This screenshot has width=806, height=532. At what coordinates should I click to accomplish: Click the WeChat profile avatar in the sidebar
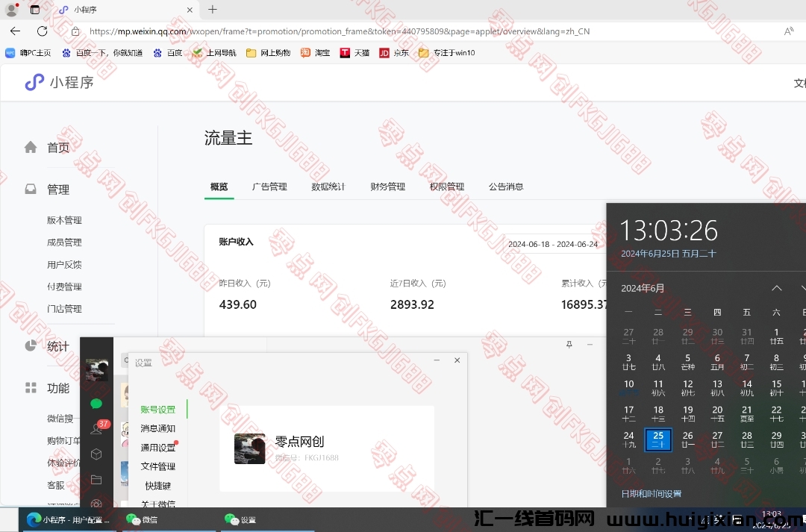pyautogui.click(x=96, y=369)
